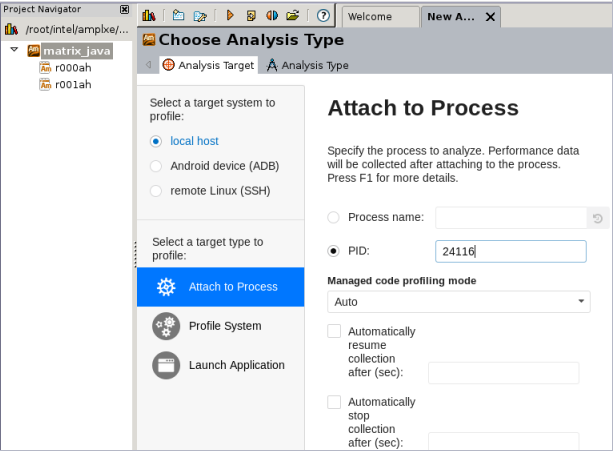Choose the Profile System target type
This screenshot has height=451, width=613.
[224, 326]
